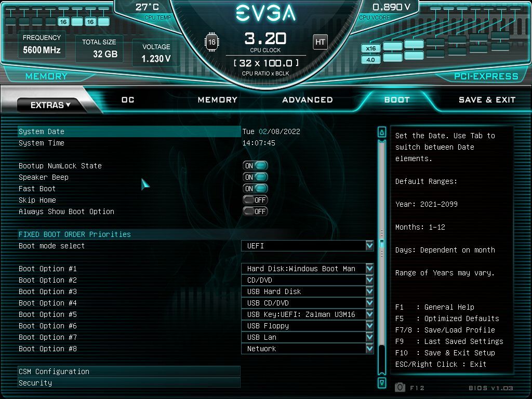Image resolution: width=532 pixels, height=399 pixels.
Task: Switch to the ADVANCED tab
Action: tap(308, 100)
